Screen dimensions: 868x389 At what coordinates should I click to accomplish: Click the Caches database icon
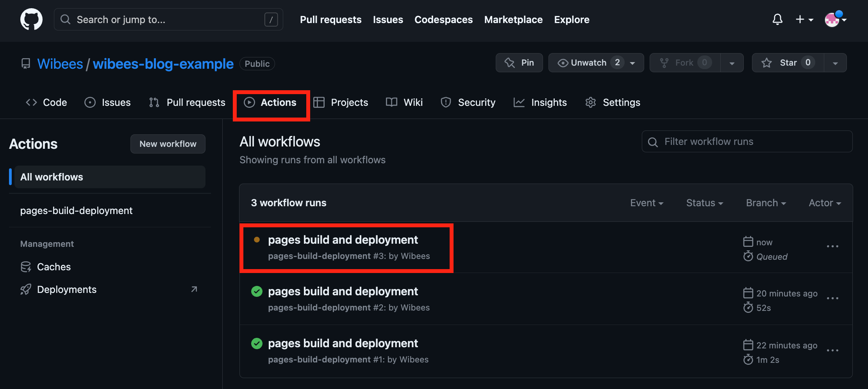pos(26,267)
